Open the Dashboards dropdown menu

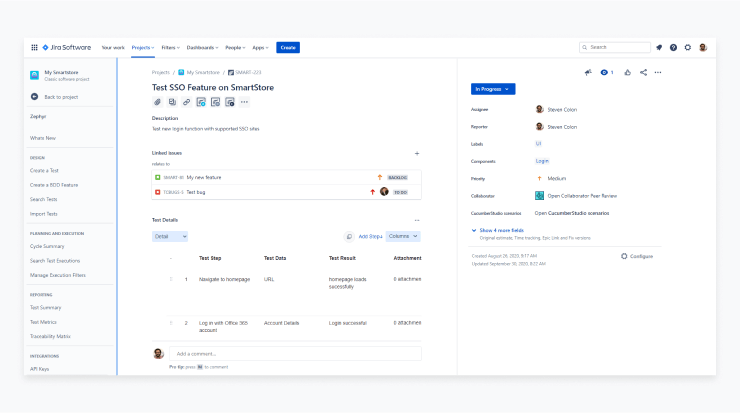pos(202,48)
